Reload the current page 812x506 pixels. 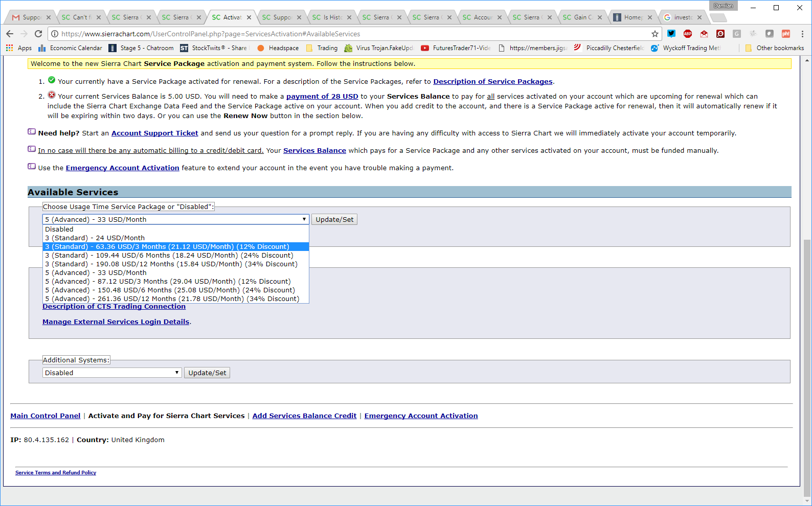38,34
